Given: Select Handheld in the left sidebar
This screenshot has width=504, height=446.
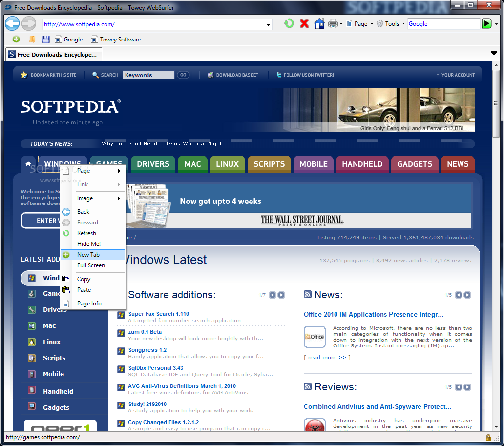Looking at the screenshot, I should [58, 391].
